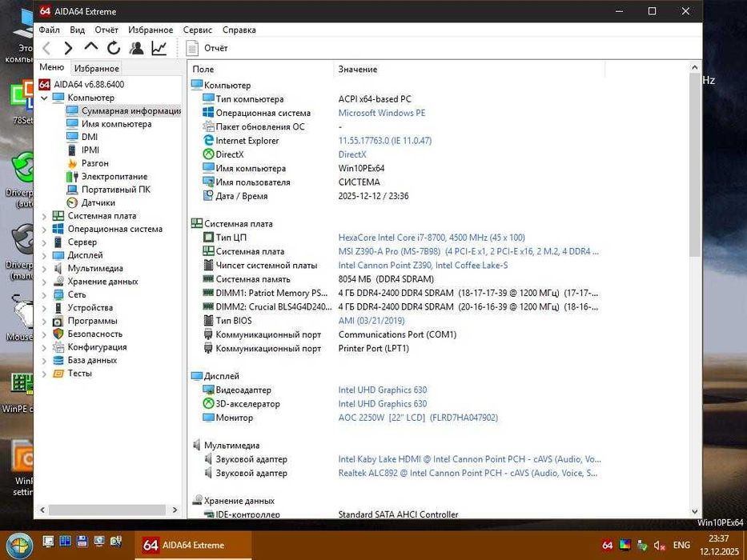Expand the Системная плата tree node
Viewport: 747px width, 560px height.
(x=44, y=216)
